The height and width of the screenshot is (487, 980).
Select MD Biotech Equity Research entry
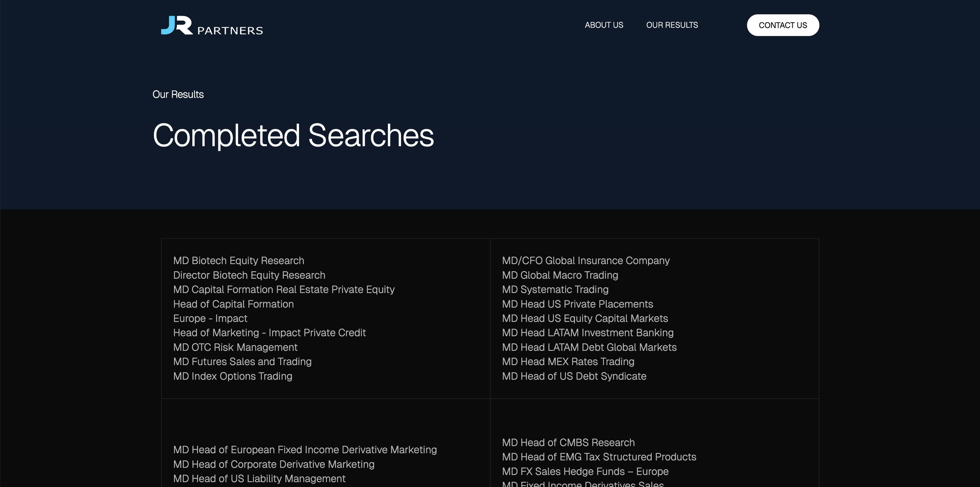tap(238, 260)
